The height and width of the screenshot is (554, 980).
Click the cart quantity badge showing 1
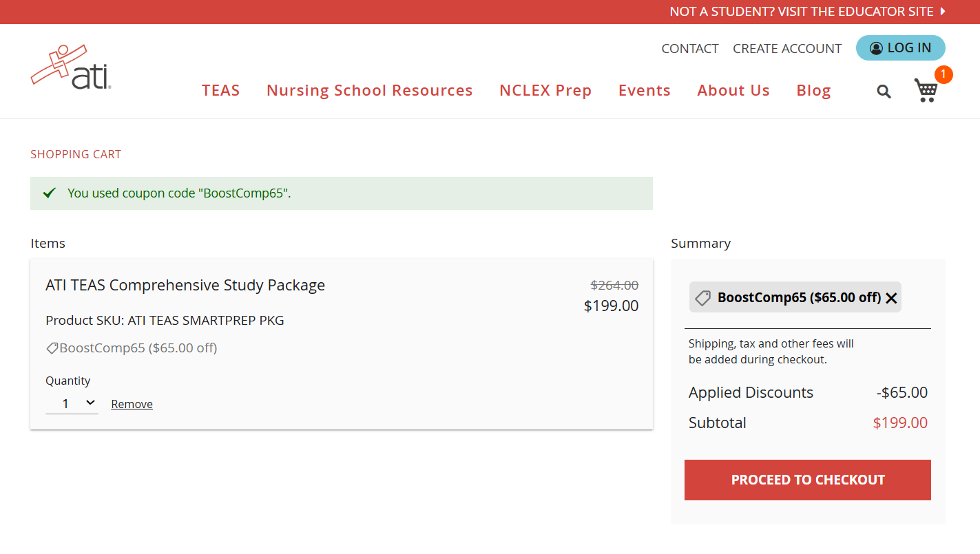(943, 74)
